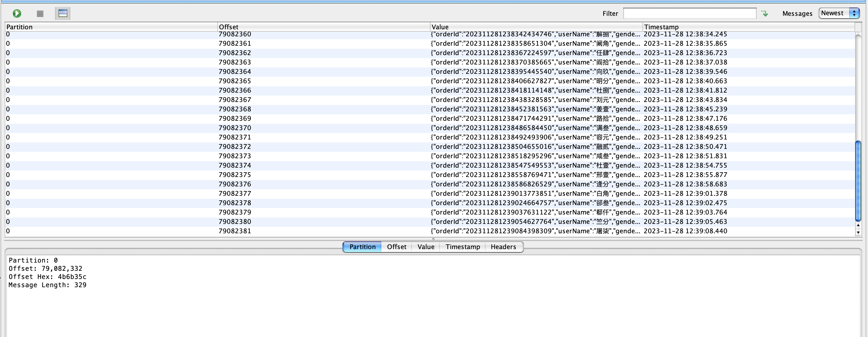Select the Offset detail tab

click(397, 246)
